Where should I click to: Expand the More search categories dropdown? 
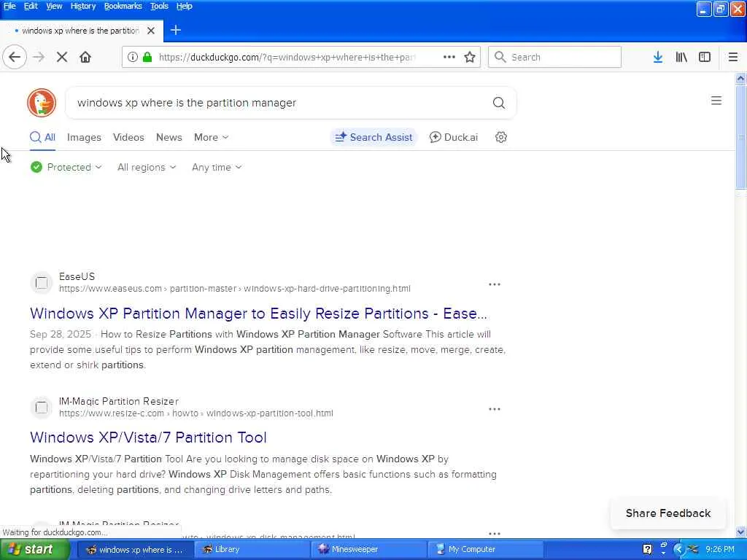tap(211, 137)
